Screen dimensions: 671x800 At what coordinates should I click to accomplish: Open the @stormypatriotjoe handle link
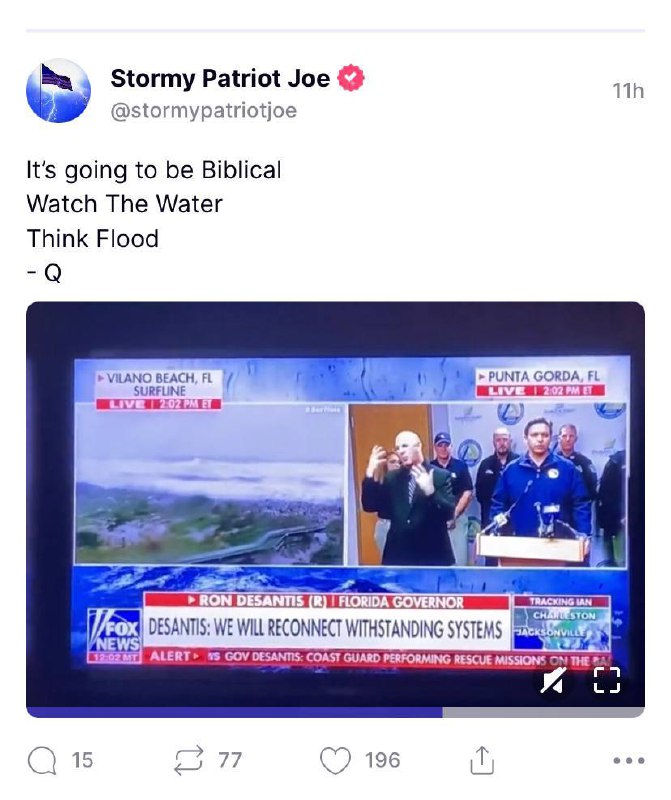point(204,111)
